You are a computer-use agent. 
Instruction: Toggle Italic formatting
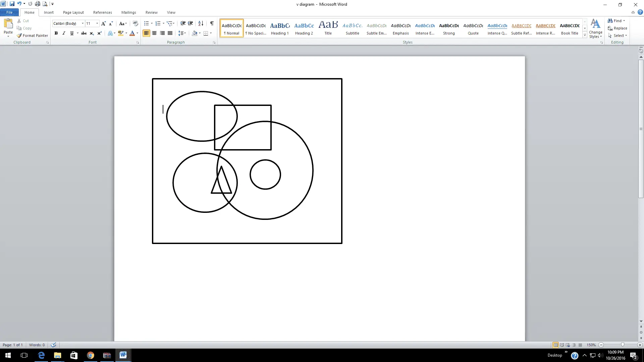pos(64,33)
